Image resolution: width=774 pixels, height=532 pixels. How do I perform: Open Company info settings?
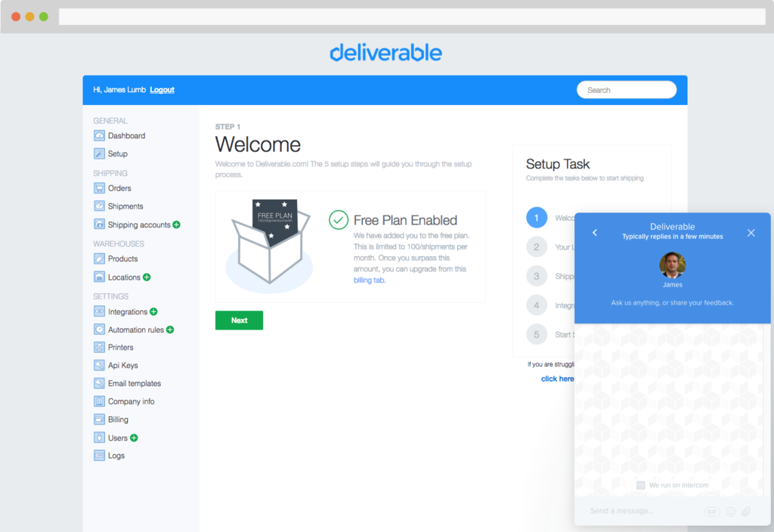tap(132, 402)
